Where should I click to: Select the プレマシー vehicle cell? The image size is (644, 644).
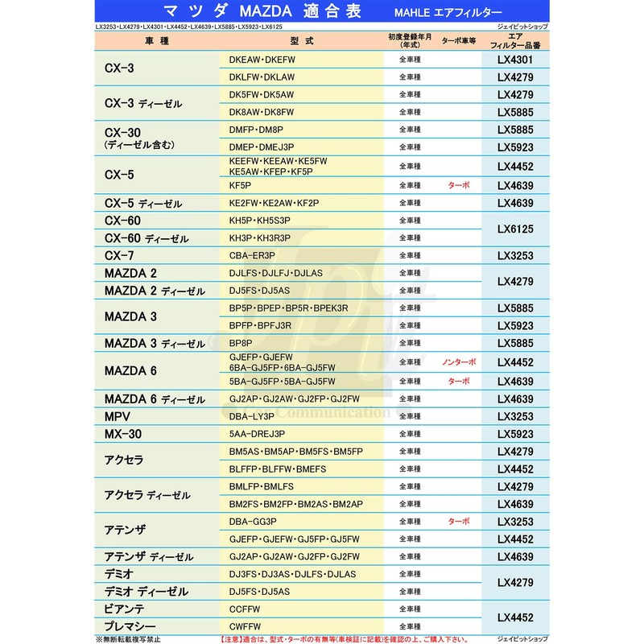(157, 626)
